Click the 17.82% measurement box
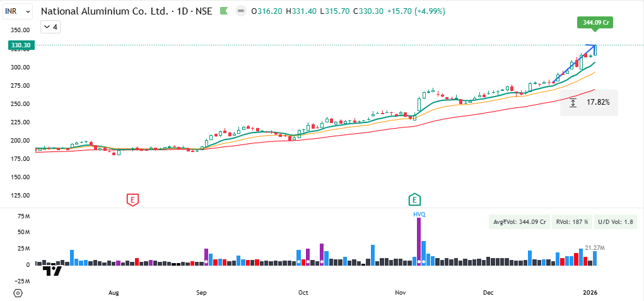This screenshot has height=301, width=644. tap(589, 102)
